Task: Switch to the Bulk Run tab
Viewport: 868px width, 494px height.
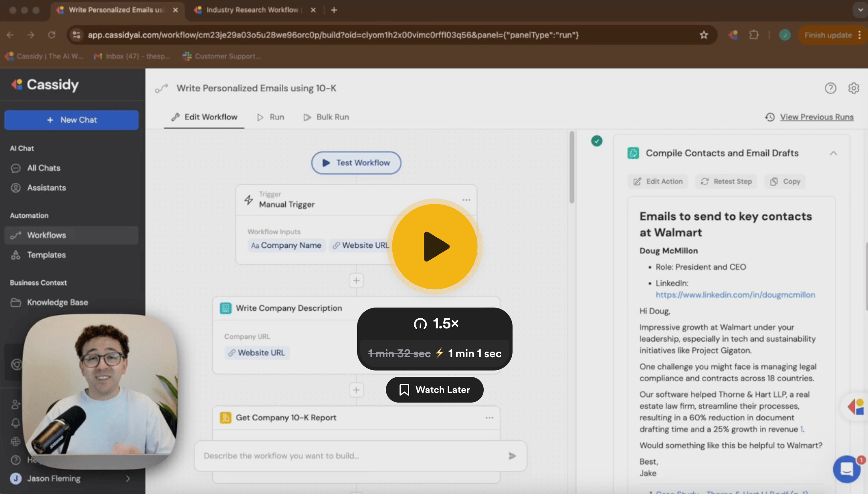Action: (x=326, y=117)
